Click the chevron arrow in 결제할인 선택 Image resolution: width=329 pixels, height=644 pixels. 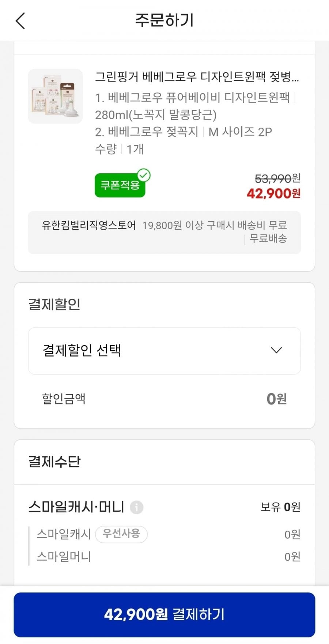point(276,350)
